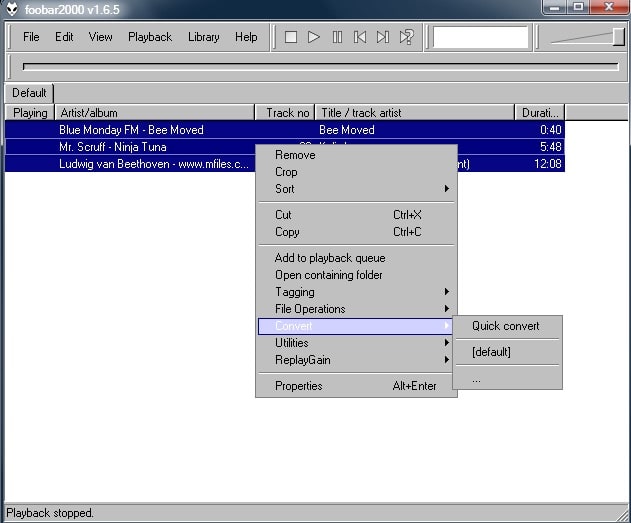Select the Blue Monday FM - Bee Moved row

(284, 130)
